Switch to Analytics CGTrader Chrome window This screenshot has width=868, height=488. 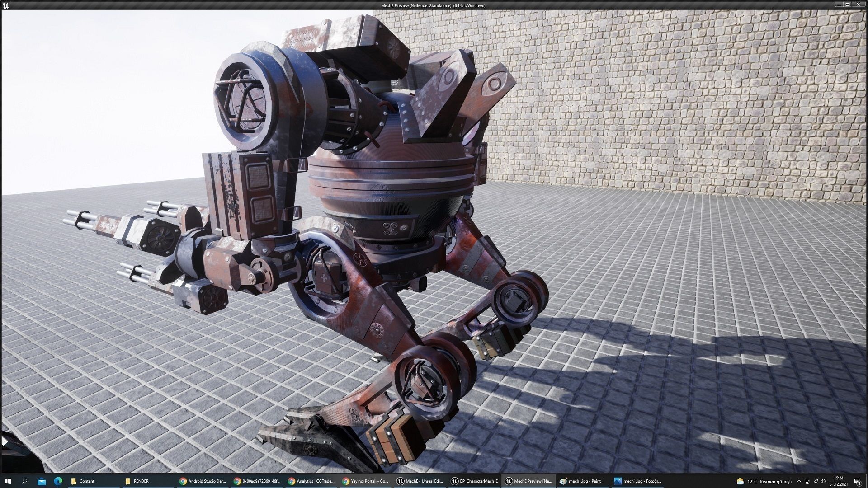coord(311,481)
